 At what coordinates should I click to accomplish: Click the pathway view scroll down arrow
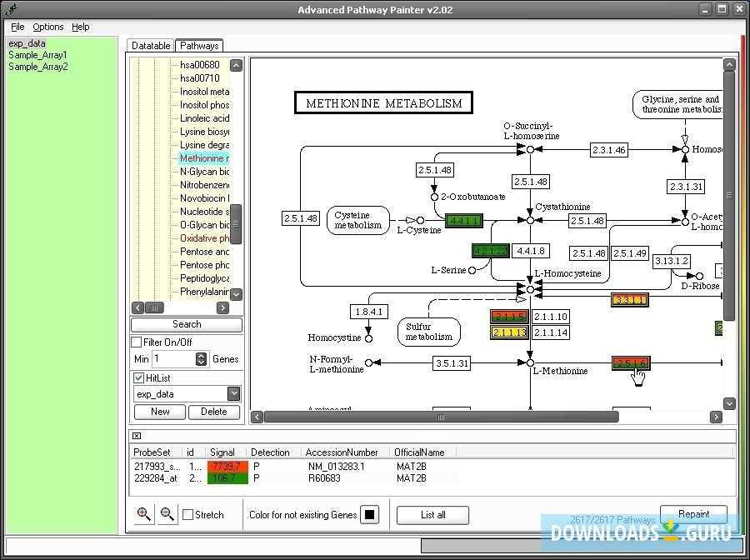point(729,403)
